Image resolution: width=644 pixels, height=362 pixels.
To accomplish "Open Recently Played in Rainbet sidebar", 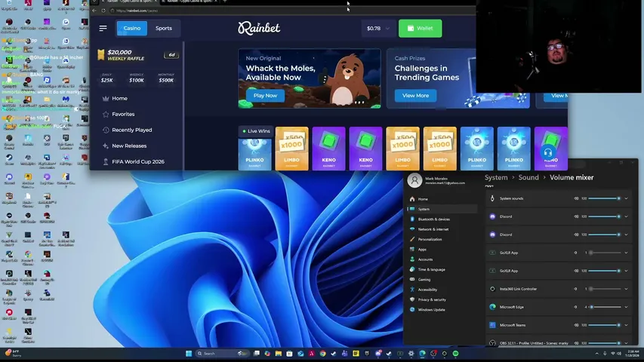I will pos(132,130).
